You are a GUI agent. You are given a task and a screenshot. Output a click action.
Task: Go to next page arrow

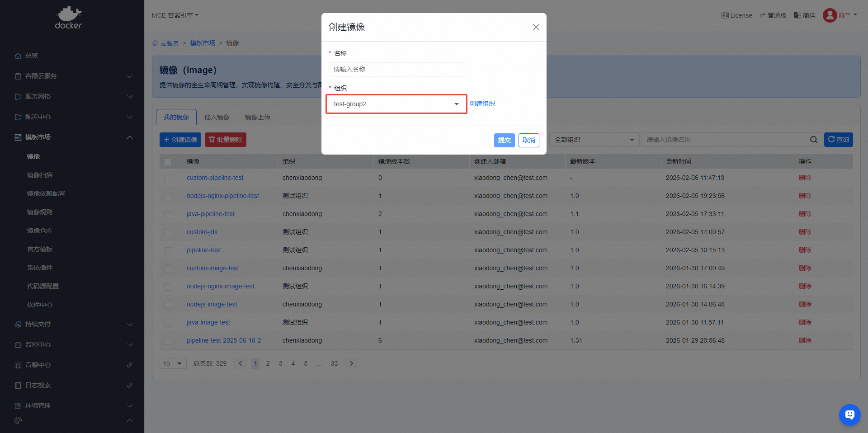coord(351,363)
